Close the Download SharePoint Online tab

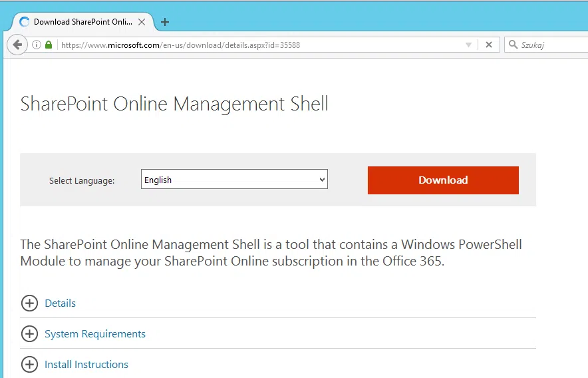[142, 22]
